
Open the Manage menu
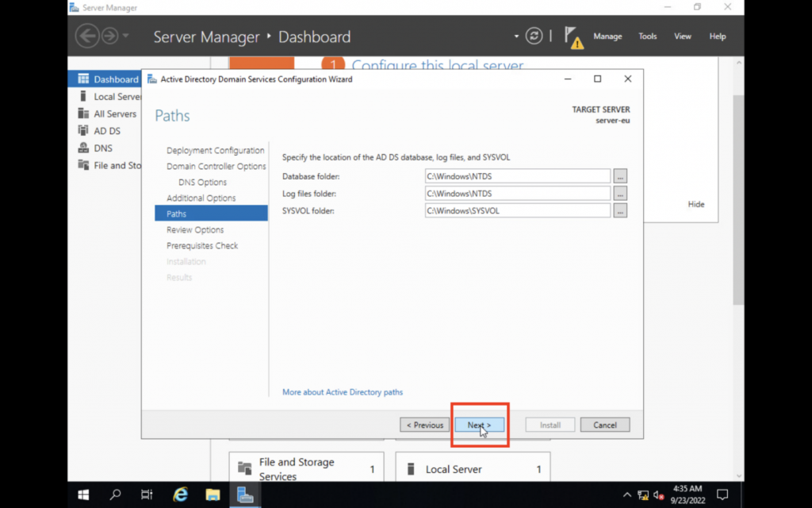tap(607, 37)
